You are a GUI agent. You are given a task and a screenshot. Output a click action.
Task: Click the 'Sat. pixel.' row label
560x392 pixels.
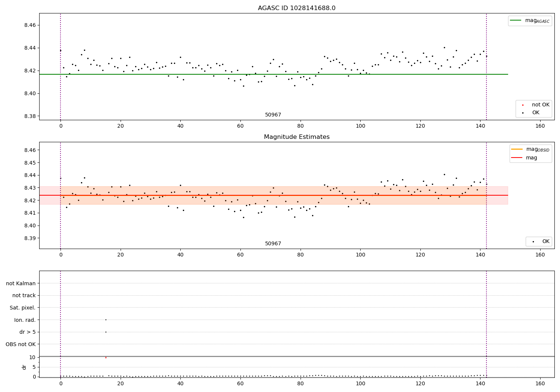click(23, 308)
